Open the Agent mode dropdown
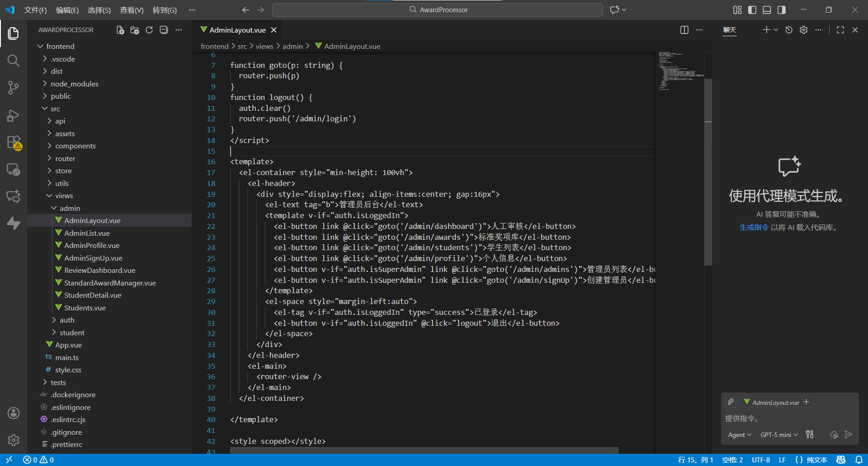Screen dimensions: 868x466 click(x=740, y=435)
